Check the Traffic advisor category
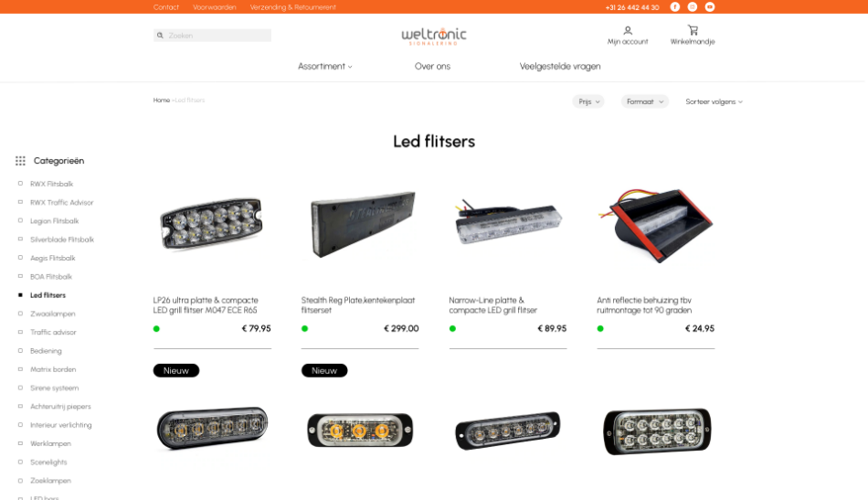The image size is (868, 500). (x=20, y=332)
